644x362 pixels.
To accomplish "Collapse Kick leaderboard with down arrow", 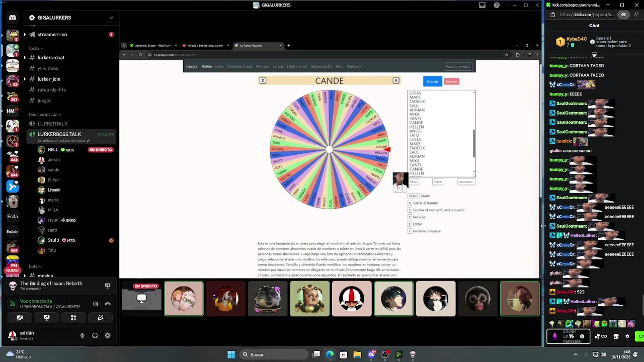I will click(594, 55).
